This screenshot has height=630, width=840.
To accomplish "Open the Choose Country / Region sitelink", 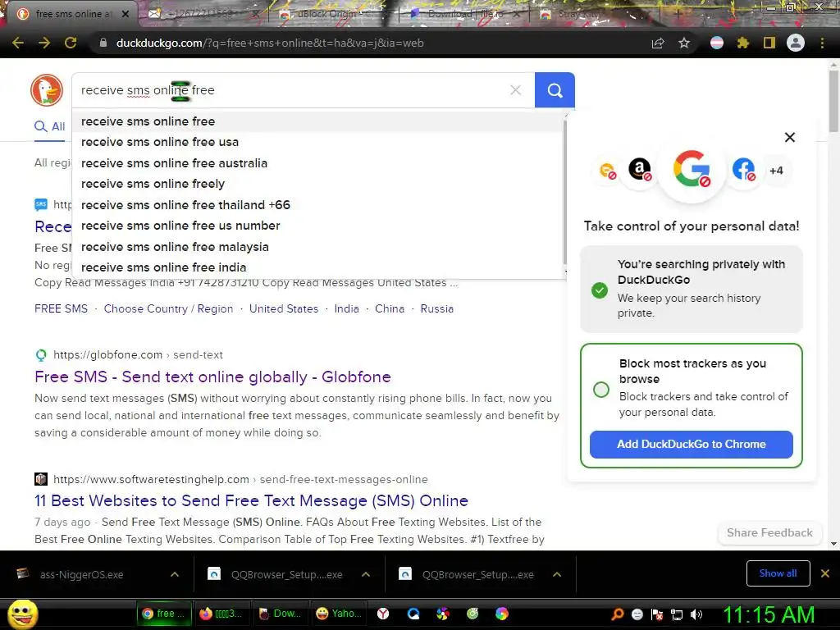I will coord(168,308).
